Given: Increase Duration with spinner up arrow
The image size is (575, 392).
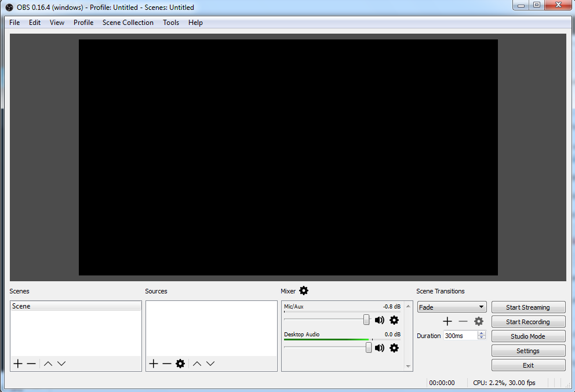Looking at the screenshot, I should tap(481, 333).
